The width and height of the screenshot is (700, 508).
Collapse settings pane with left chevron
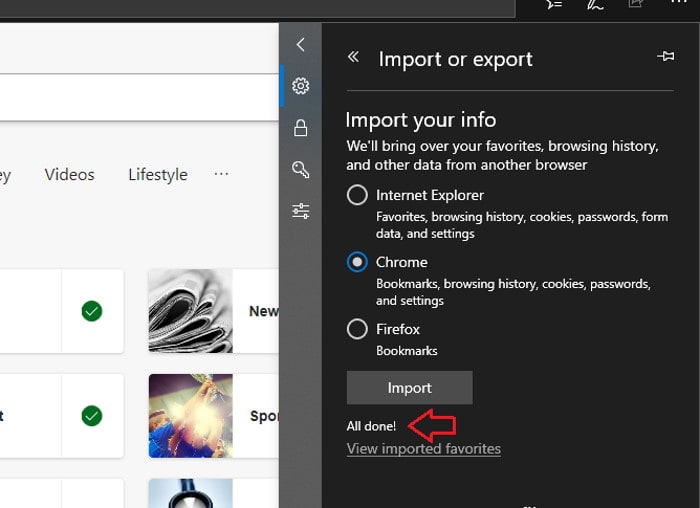click(x=300, y=45)
